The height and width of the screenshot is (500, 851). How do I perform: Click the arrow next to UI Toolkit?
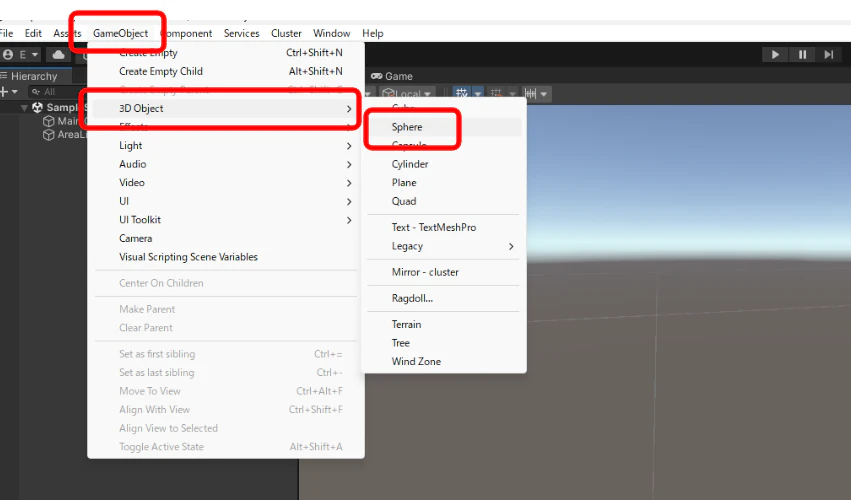click(x=349, y=220)
